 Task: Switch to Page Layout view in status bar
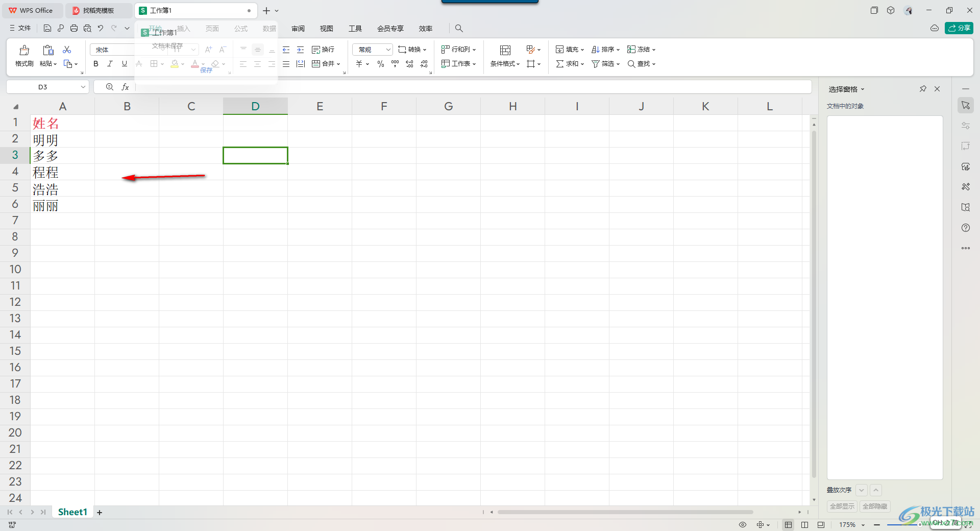pyautogui.click(x=821, y=525)
